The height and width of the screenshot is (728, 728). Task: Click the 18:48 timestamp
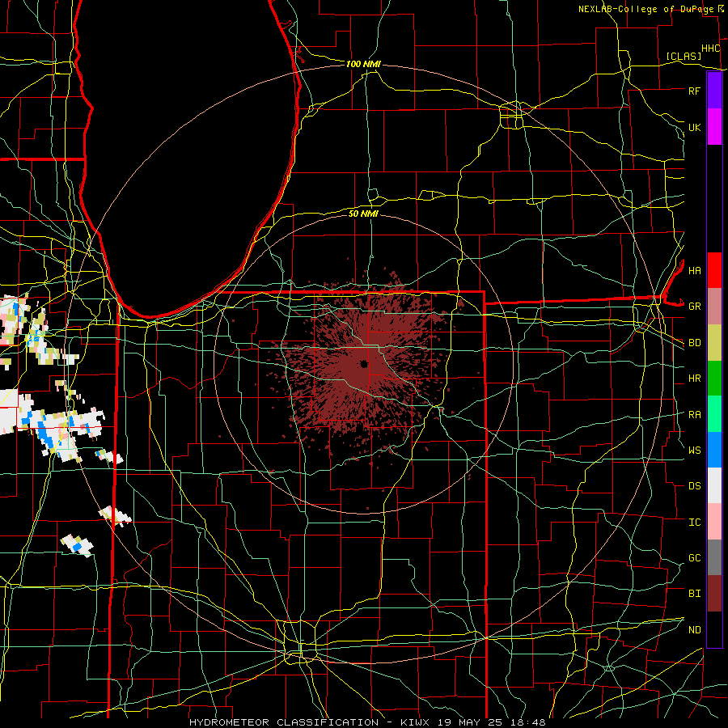530,722
